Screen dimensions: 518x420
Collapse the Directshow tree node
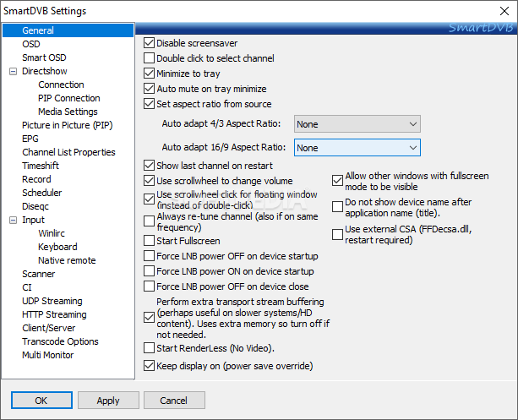[13, 71]
